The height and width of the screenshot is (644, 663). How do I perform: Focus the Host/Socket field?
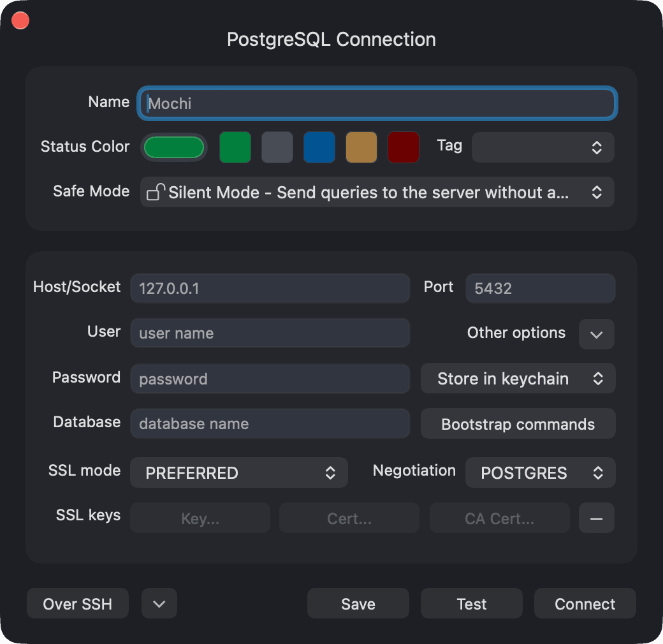click(x=270, y=288)
